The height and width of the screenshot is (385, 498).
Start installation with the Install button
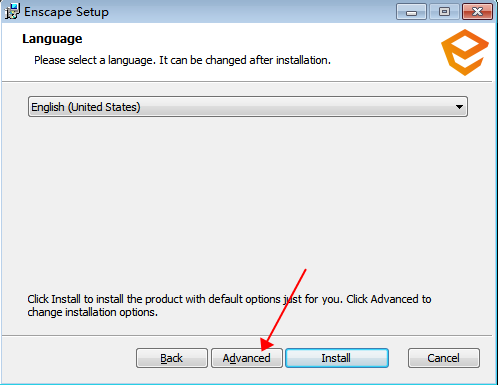pos(337,358)
